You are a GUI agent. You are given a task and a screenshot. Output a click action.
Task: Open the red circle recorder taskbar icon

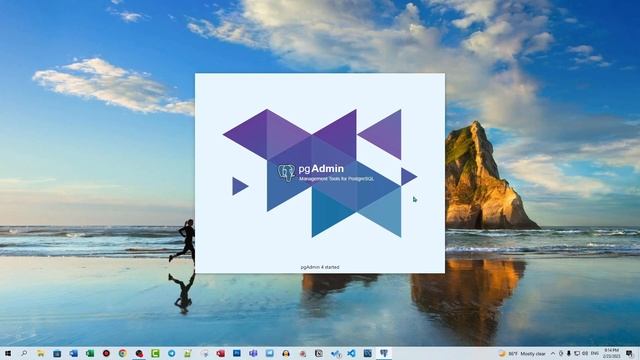pos(106,353)
